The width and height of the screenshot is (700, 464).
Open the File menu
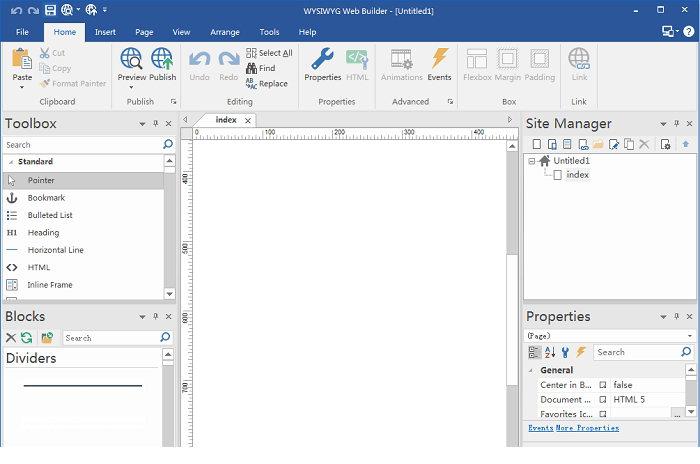(22, 32)
